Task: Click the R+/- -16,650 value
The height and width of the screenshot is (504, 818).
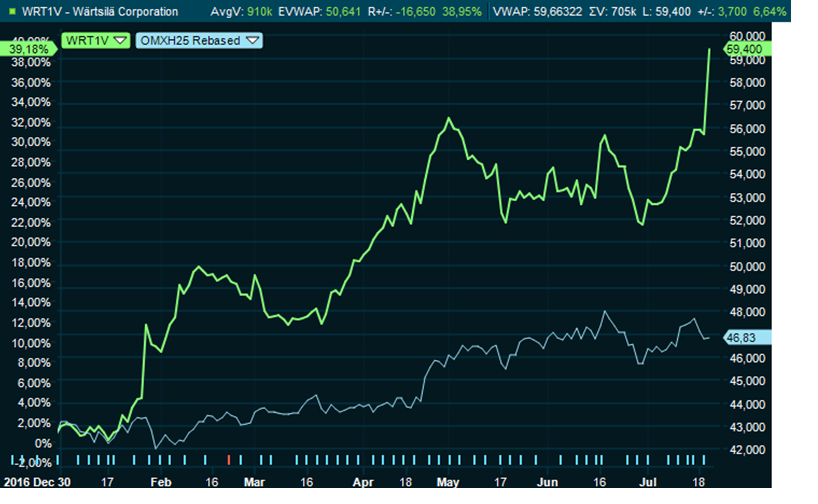Action: pyautogui.click(x=415, y=12)
